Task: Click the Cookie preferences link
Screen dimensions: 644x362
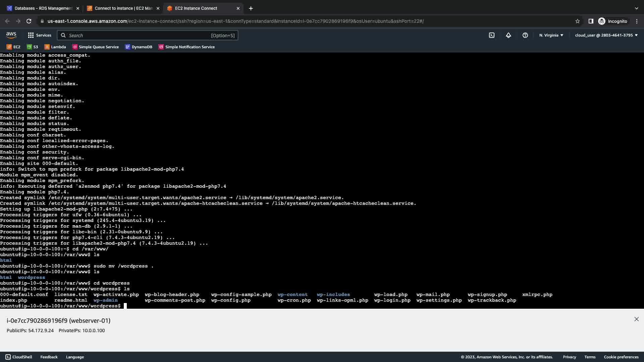Action: (x=621, y=357)
